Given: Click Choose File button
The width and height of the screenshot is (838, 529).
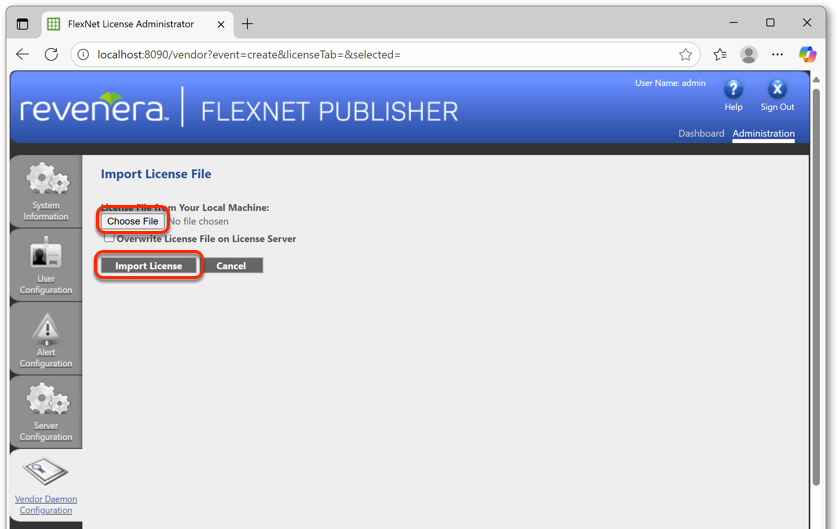Looking at the screenshot, I should (133, 221).
